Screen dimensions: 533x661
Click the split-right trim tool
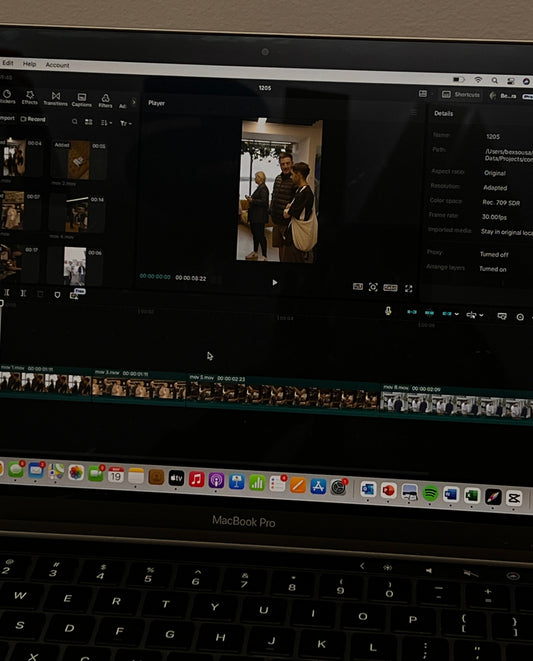tap(23, 293)
